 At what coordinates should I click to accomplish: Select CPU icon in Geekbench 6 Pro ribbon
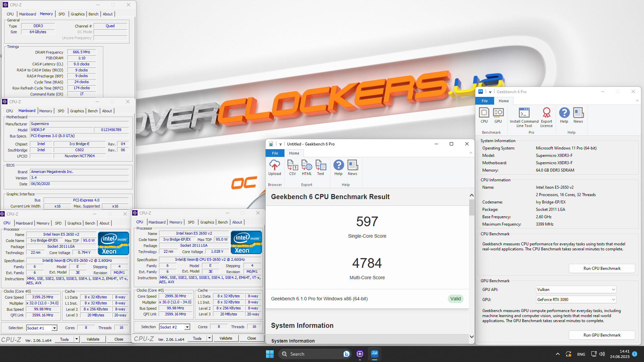484,115
